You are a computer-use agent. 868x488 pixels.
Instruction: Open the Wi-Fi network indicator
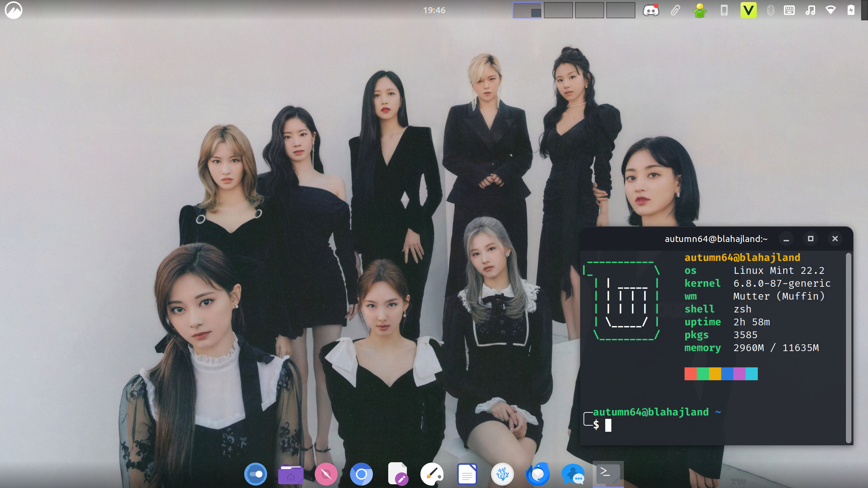coord(831,10)
